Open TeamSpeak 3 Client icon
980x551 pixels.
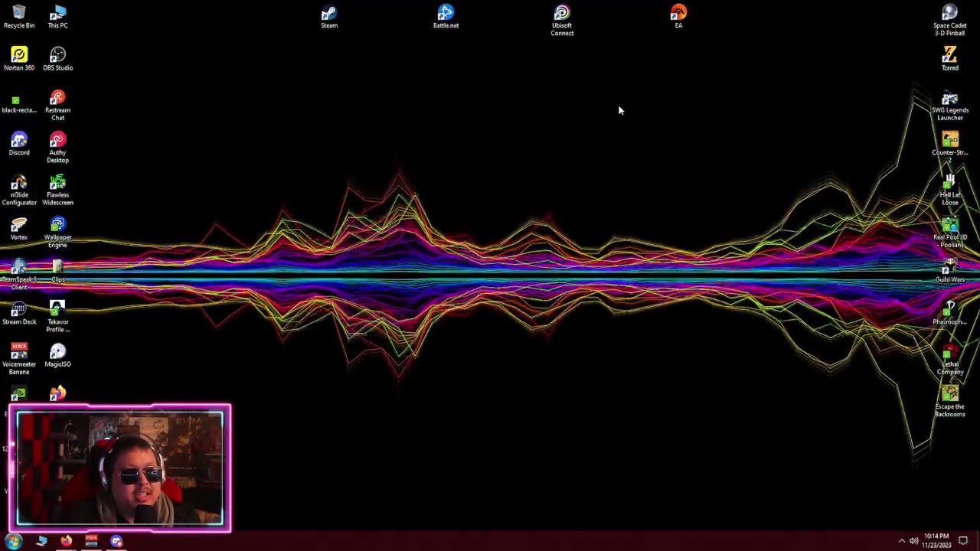pyautogui.click(x=19, y=273)
